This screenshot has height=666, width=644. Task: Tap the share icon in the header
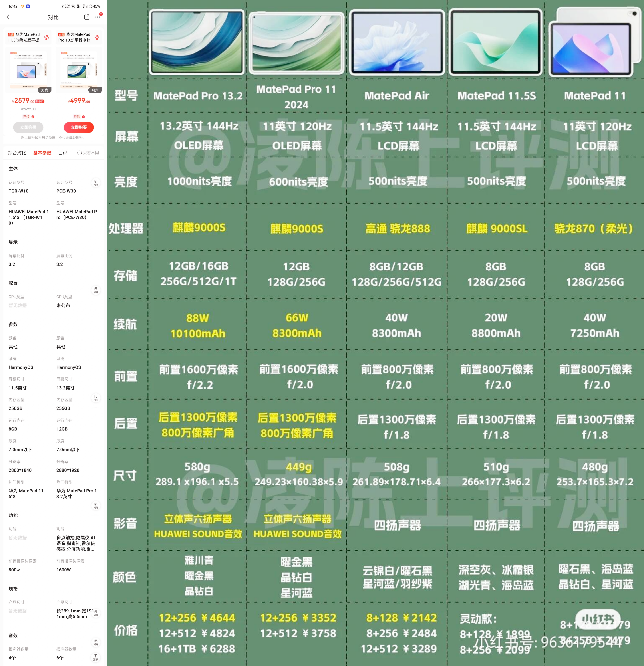point(87,17)
